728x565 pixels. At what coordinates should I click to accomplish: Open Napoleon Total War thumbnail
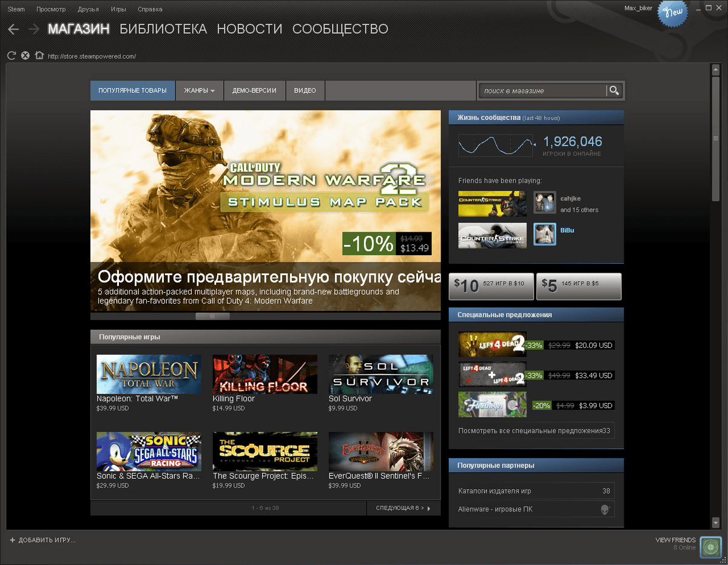tap(149, 374)
